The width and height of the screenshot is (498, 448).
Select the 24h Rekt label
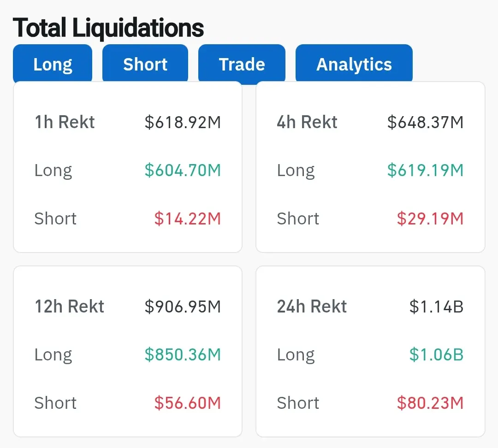tap(312, 307)
